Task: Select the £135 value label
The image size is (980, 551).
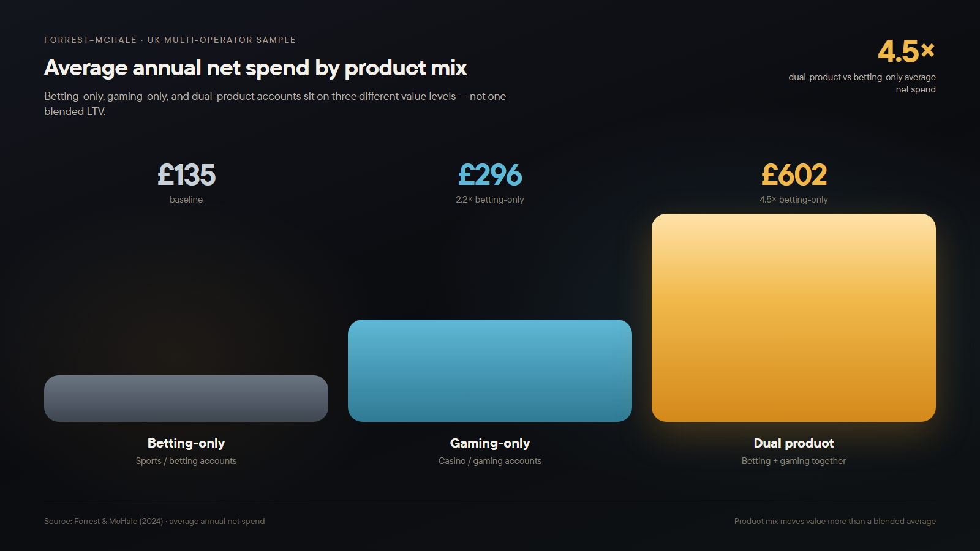Action: click(x=186, y=175)
